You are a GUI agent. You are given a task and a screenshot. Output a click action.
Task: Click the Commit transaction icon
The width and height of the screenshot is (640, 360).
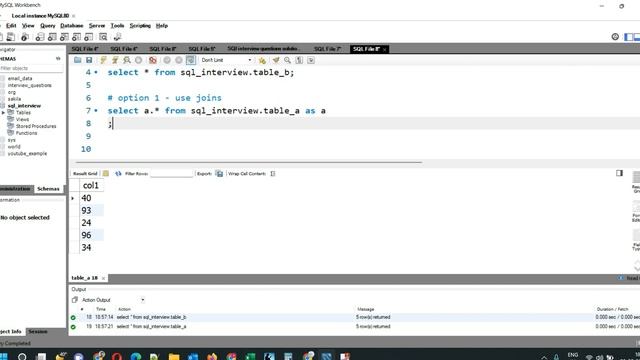point(167,60)
